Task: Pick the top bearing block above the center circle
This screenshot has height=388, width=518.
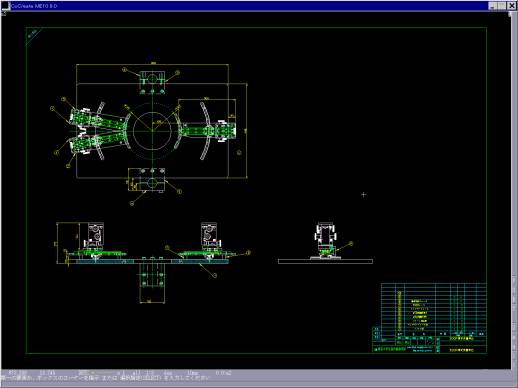Action: click(x=152, y=82)
